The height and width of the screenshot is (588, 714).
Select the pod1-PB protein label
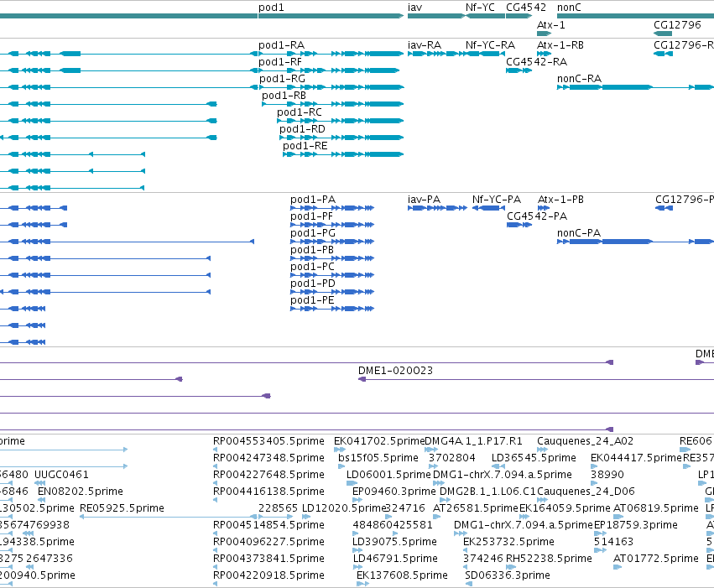coord(312,250)
